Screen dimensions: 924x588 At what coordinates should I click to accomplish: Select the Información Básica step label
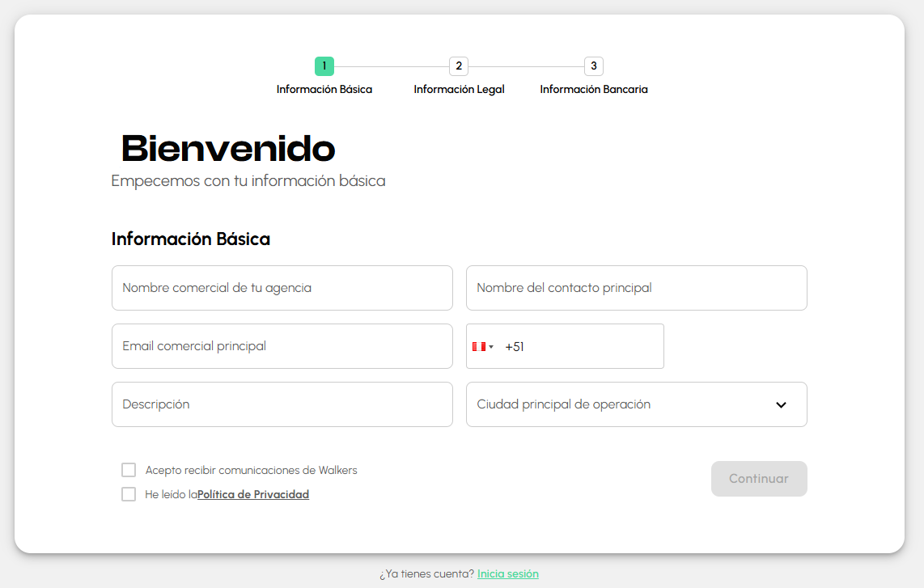[324, 89]
